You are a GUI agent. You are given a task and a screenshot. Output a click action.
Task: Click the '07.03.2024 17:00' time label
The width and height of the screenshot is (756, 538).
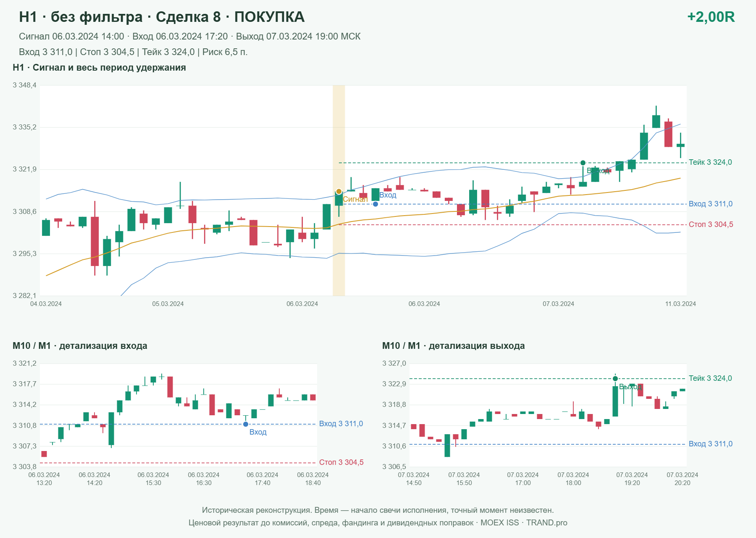tap(523, 479)
